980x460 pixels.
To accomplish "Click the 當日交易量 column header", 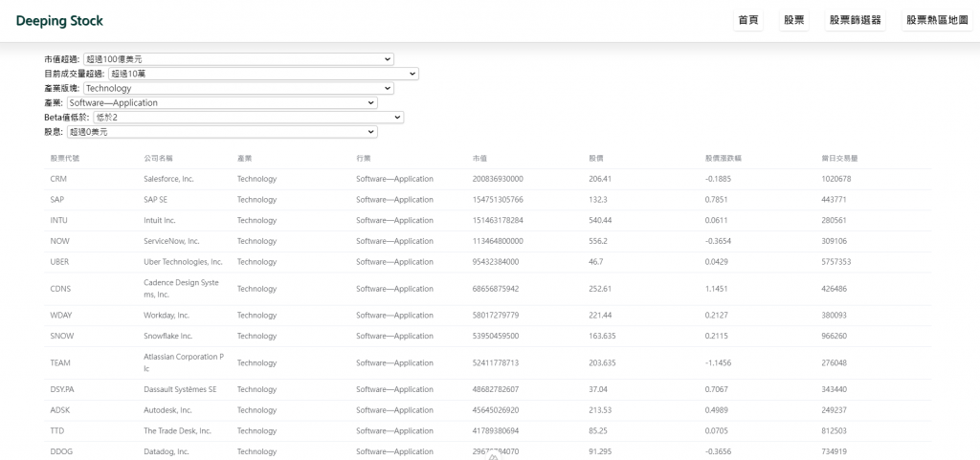I will 840,158.
